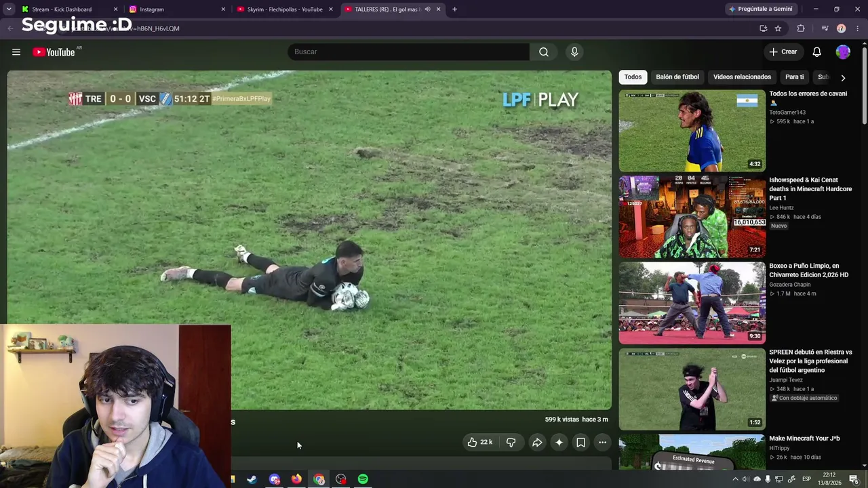This screenshot has height=488, width=868.
Task: Click the YouTube Buscar search field
Action: click(408, 52)
